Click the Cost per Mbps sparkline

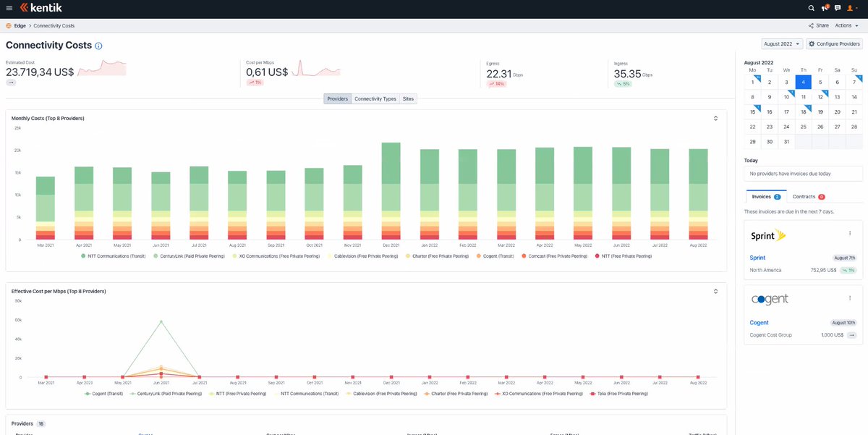click(x=315, y=69)
